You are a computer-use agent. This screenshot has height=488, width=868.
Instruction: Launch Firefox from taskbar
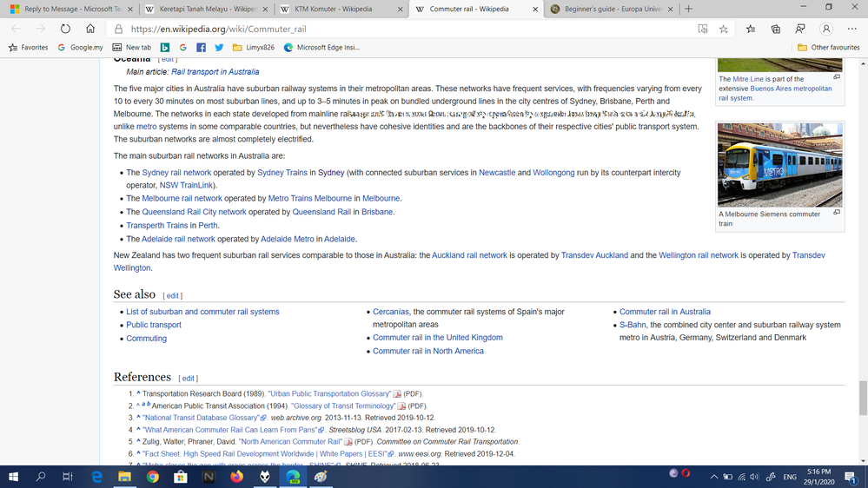[x=237, y=477]
